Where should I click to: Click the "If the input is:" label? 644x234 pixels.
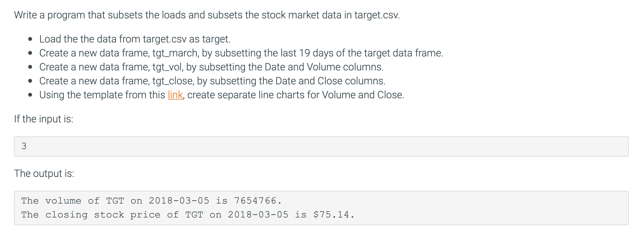[x=44, y=119]
